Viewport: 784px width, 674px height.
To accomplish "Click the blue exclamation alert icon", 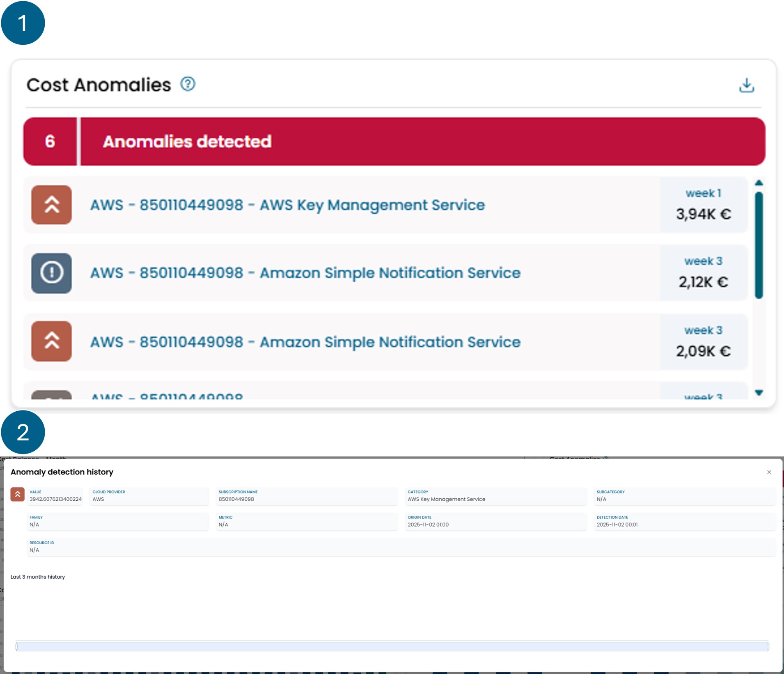I will (52, 273).
